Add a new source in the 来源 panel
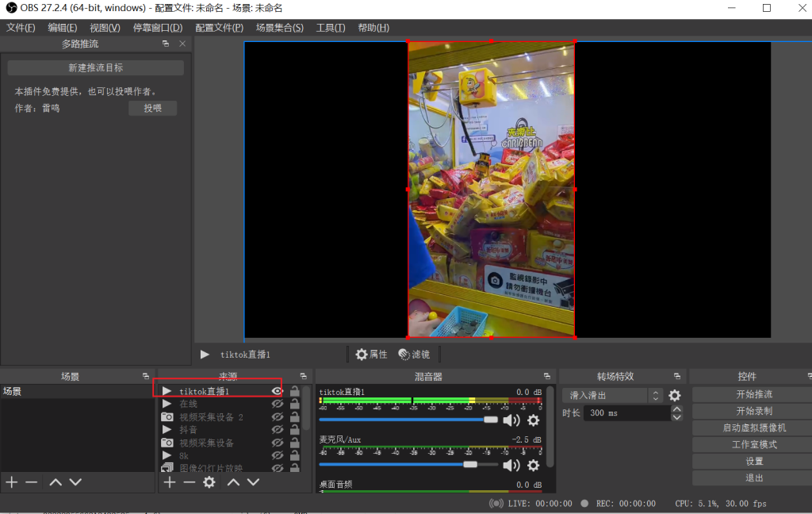 (170, 482)
